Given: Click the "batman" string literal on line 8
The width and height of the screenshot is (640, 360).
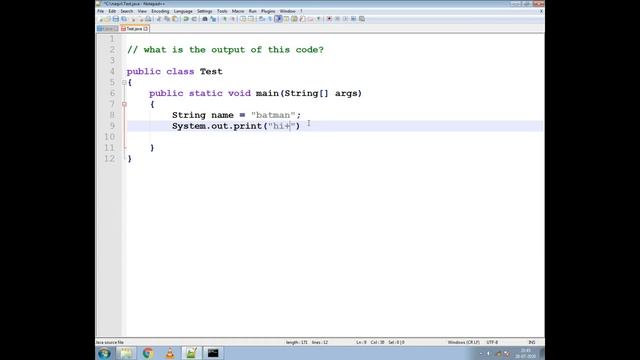Looking at the screenshot, I should click(x=273, y=115).
